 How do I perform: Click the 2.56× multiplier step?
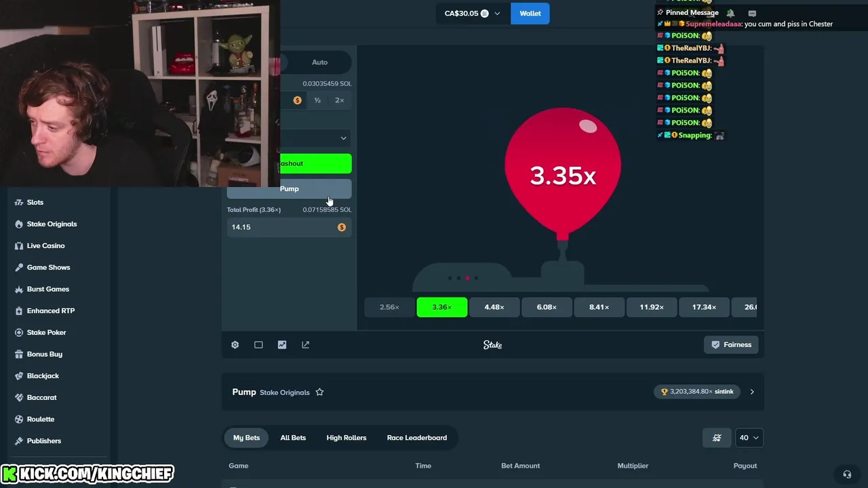click(x=389, y=307)
